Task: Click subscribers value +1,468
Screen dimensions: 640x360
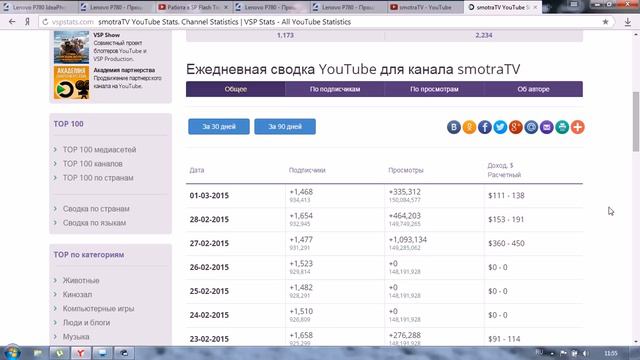Action: tap(301, 192)
